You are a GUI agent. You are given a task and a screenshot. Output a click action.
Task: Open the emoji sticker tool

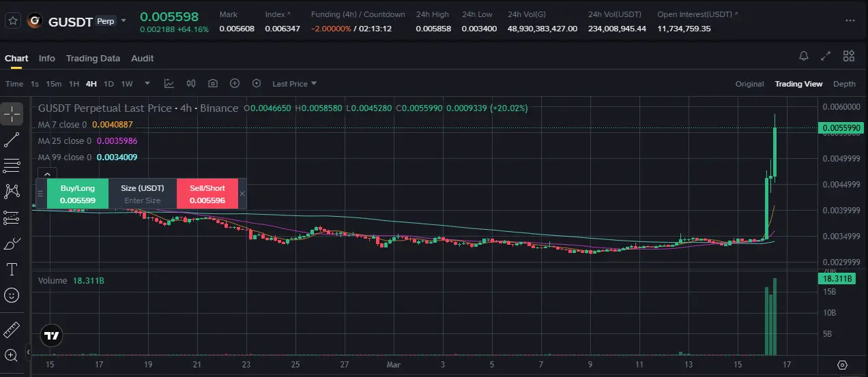(x=12, y=295)
